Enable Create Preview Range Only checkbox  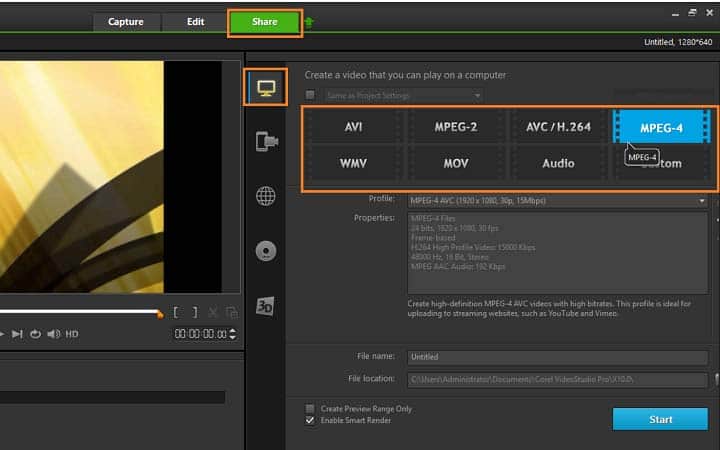310,408
